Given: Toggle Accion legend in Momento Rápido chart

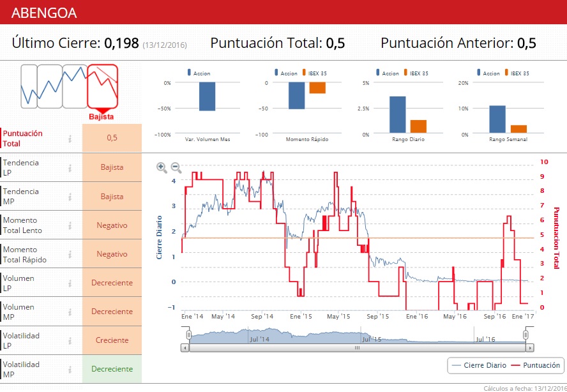Looking at the screenshot, I should pos(286,73).
